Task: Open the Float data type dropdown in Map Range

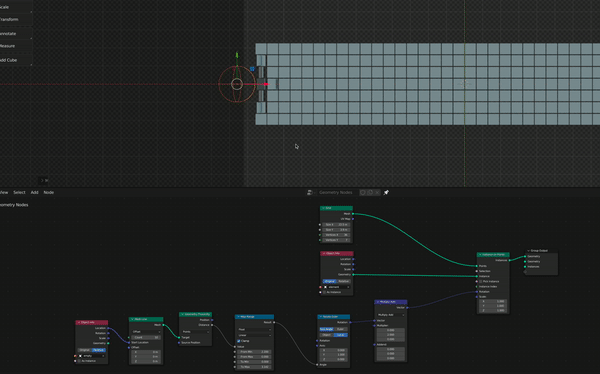Action: 254,330
